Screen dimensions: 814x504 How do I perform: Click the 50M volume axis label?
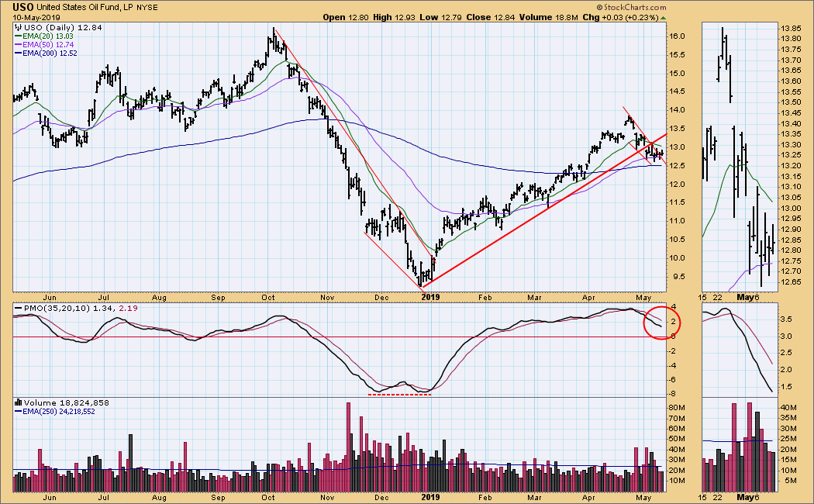pyautogui.click(x=677, y=439)
